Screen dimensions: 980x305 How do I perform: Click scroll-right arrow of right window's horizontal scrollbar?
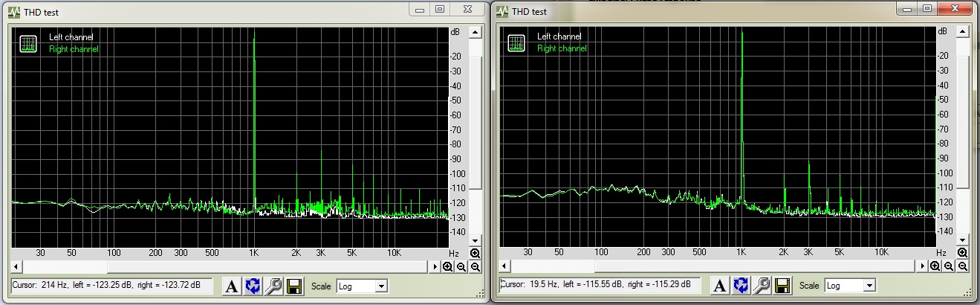pyautogui.click(x=922, y=266)
